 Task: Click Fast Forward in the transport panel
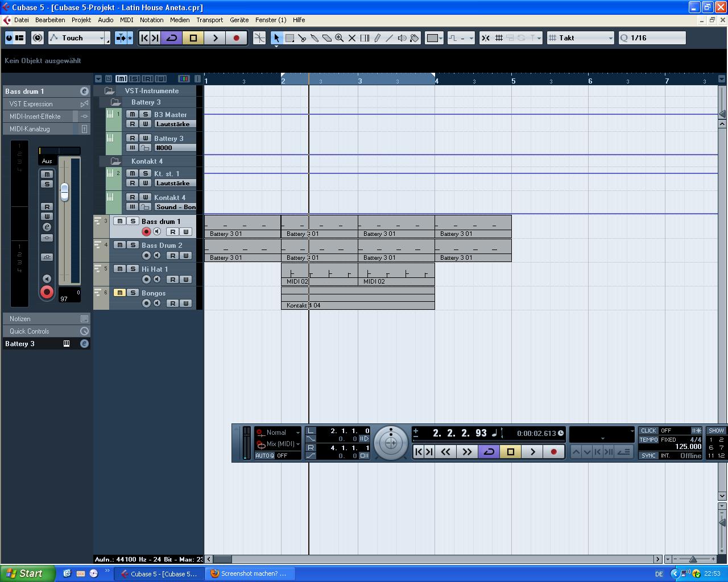(x=467, y=452)
